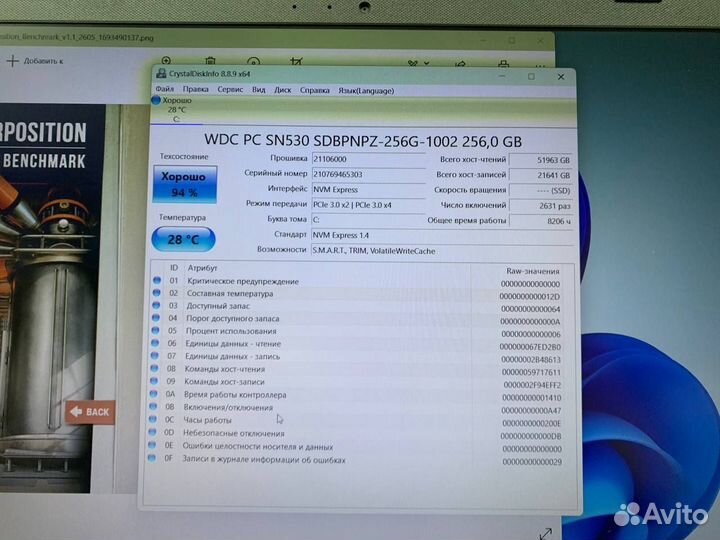Click raw value 0000000000A47
The height and width of the screenshot is (540, 720).
click(x=531, y=411)
